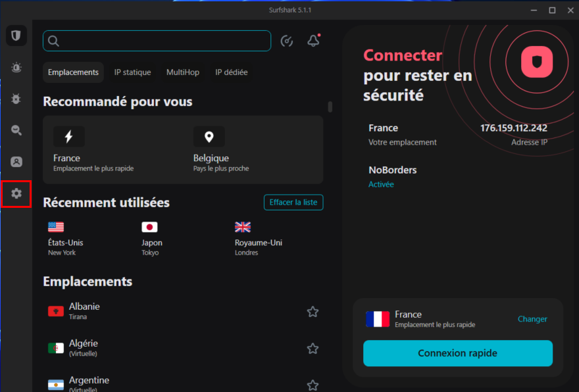Connect to Royaume-Uni Londres
This screenshot has width=579, height=392.
pos(259,239)
